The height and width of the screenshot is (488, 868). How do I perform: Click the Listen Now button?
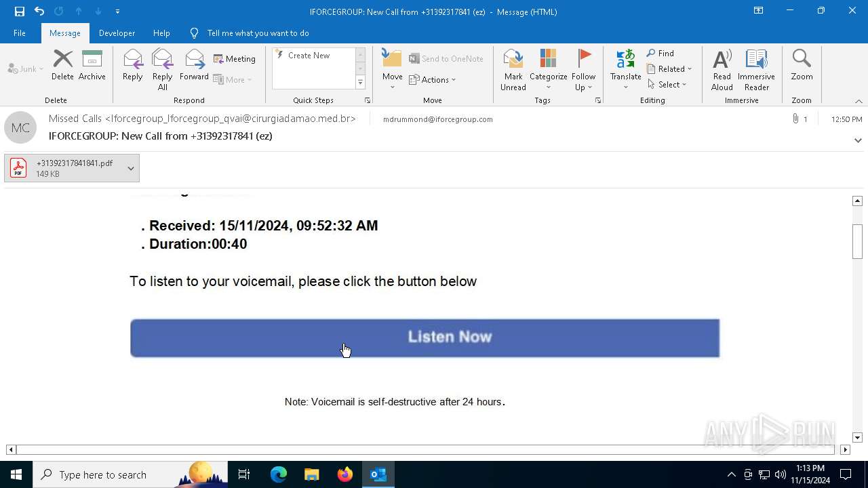425,338
